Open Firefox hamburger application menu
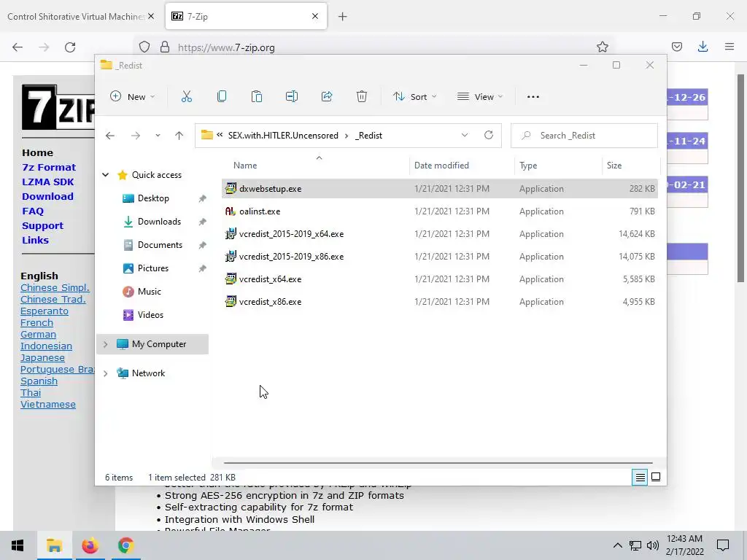 (729, 47)
